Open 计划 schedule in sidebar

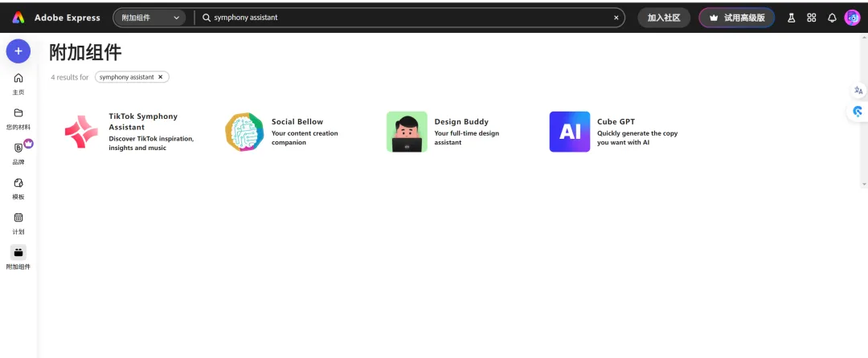pos(18,223)
